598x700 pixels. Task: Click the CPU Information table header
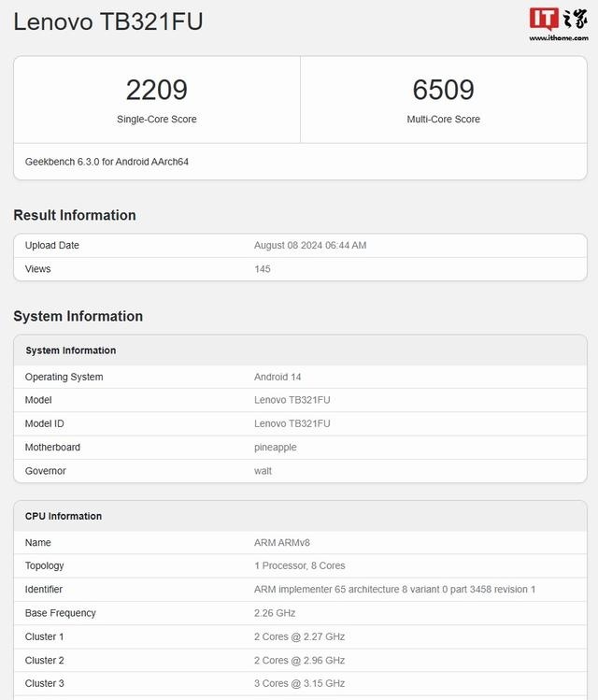(x=64, y=516)
